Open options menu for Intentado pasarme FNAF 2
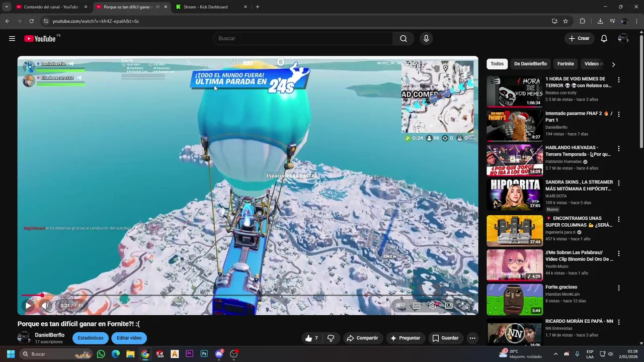This screenshot has height=362, width=644. (619, 114)
